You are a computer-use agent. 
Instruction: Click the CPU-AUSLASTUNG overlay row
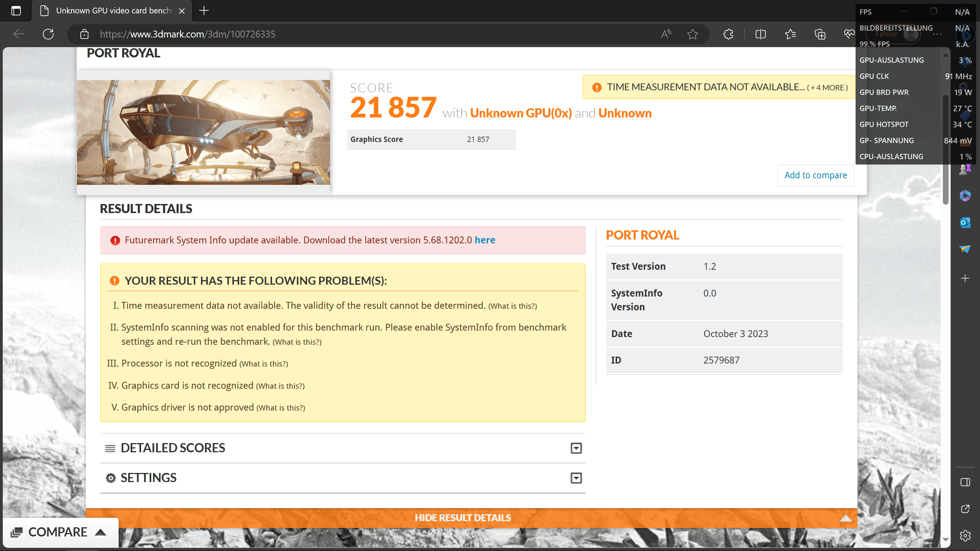pos(915,156)
